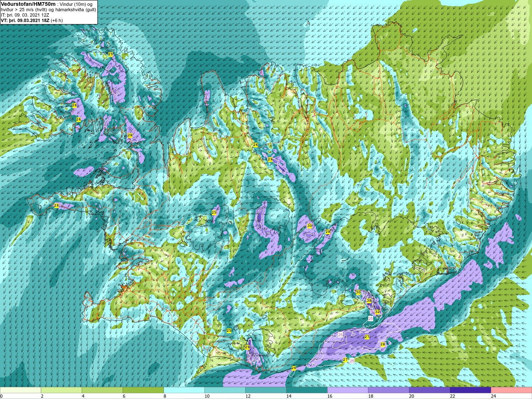This screenshot has width=532, height=399.
Task: Click the legend scale number 6
Action: coord(124,396)
